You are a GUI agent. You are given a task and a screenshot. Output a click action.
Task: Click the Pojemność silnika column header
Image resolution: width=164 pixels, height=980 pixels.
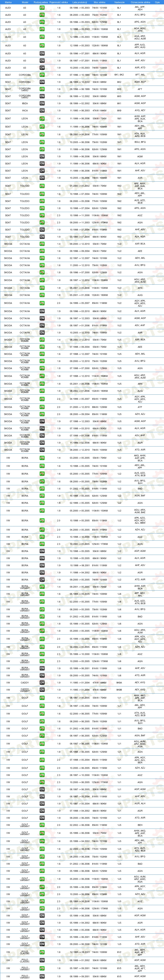(59, 2)
